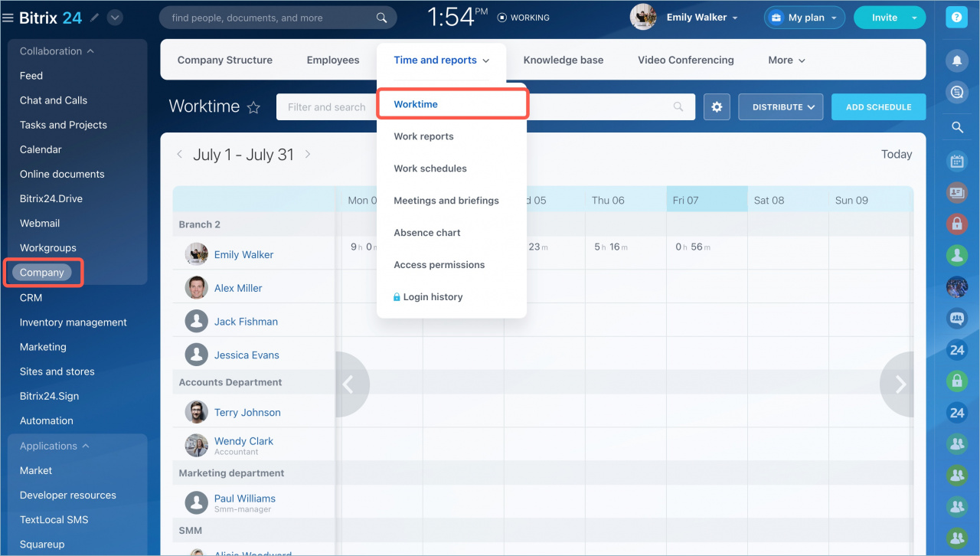Collapse the Applications section

54,446
